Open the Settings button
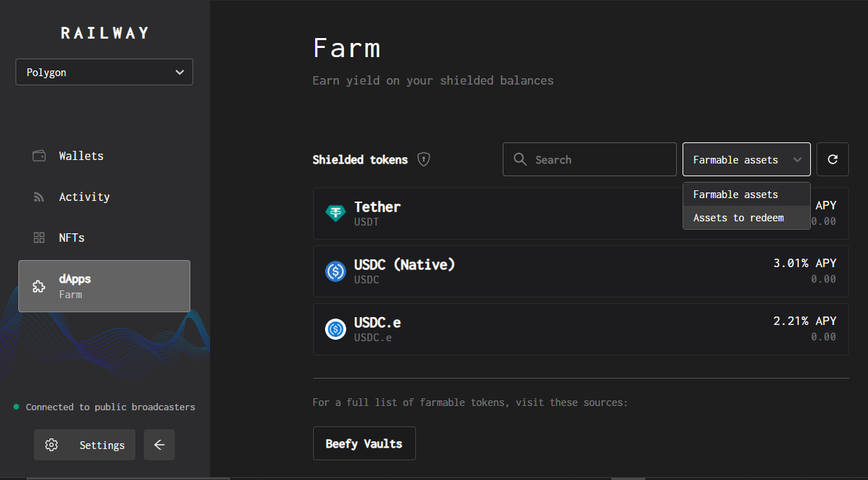 pos(85,445)
